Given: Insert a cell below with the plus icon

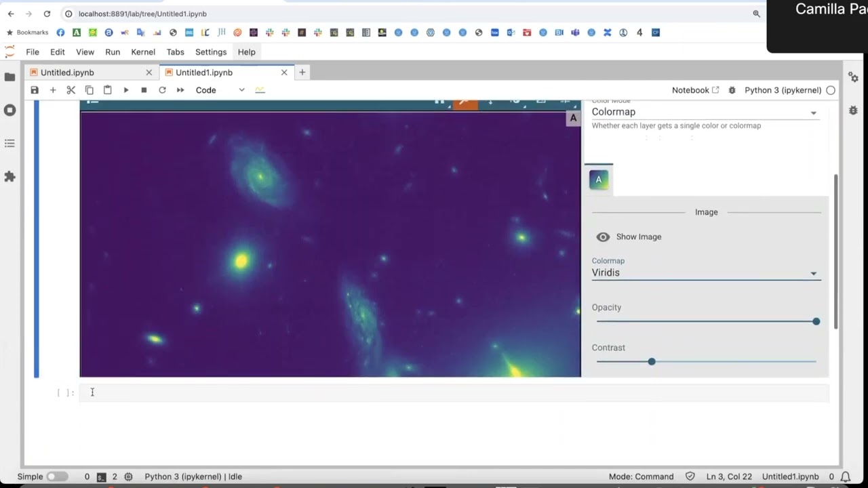Looking at the screenshot, I should [53, 90].
